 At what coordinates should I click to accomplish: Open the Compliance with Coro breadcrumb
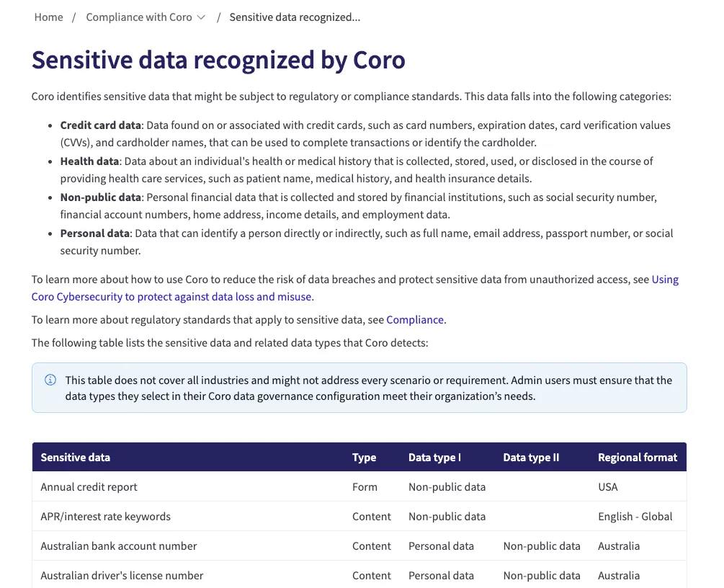[x=139, y=17]
